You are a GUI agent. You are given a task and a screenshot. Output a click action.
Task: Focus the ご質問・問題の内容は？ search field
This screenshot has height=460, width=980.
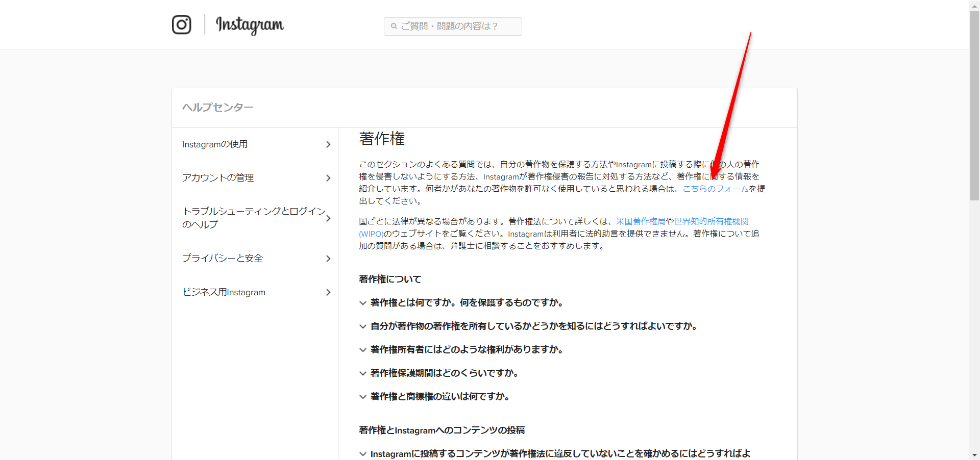coord(453,27)
